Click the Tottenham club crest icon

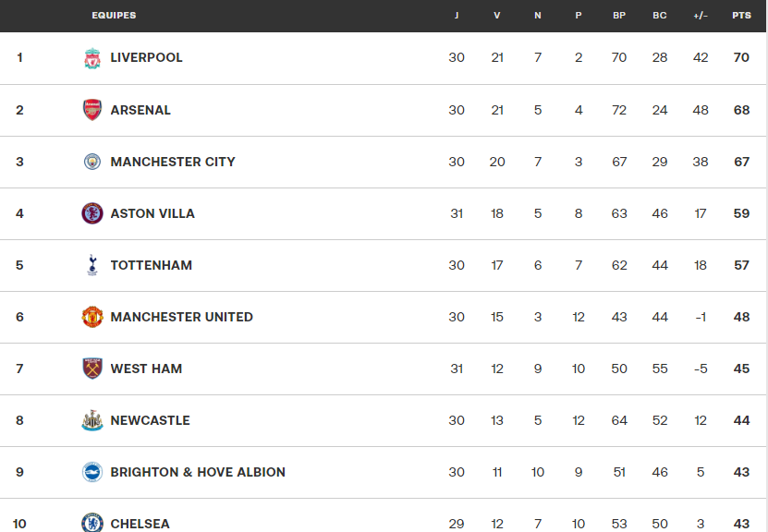pos(92,265)
